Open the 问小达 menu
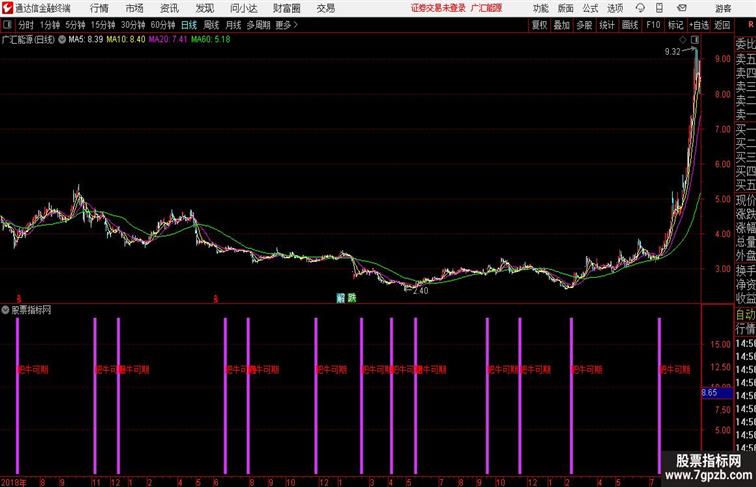The width and height of the screenshot is (756, 487). tap(243, 8)
